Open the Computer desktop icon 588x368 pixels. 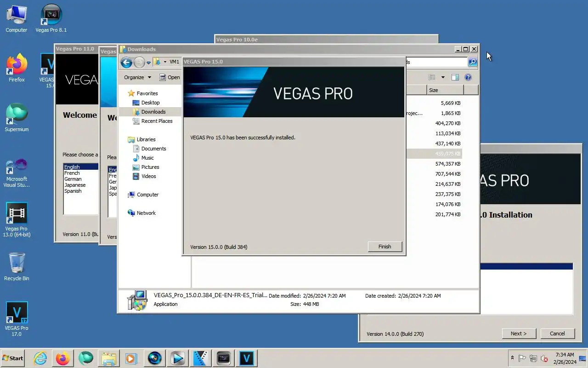(x=17, y=19)
